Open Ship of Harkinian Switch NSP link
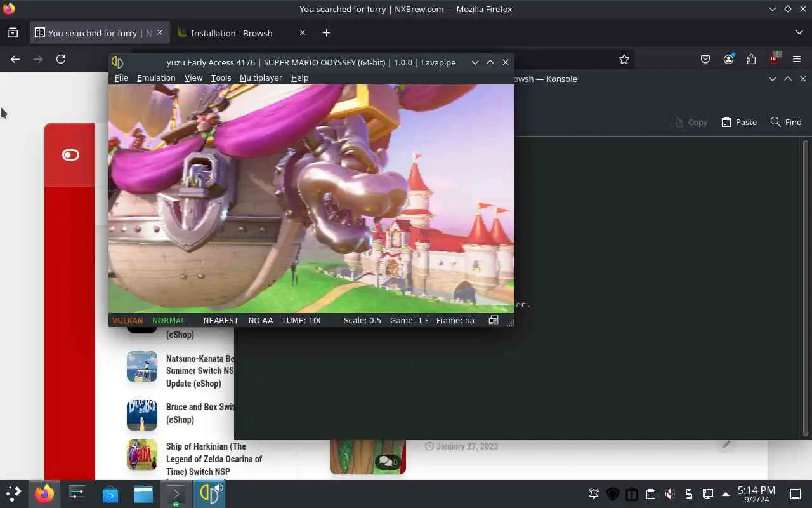This screenshot has width=812, height=508. click(214, 459)
